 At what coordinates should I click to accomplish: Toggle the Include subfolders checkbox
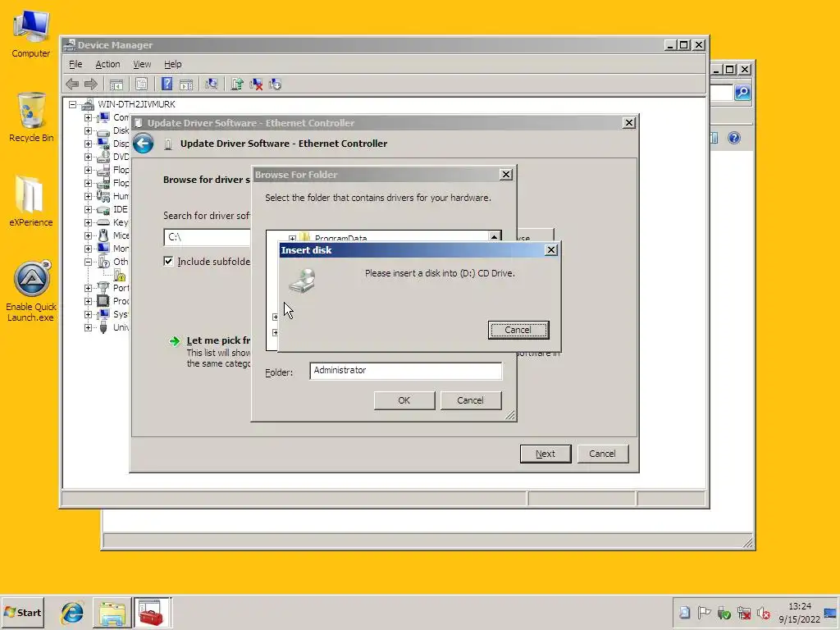click(168, 262)
